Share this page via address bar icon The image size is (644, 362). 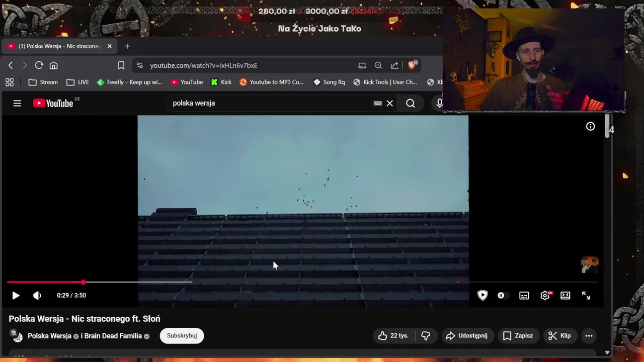(394, 65)
